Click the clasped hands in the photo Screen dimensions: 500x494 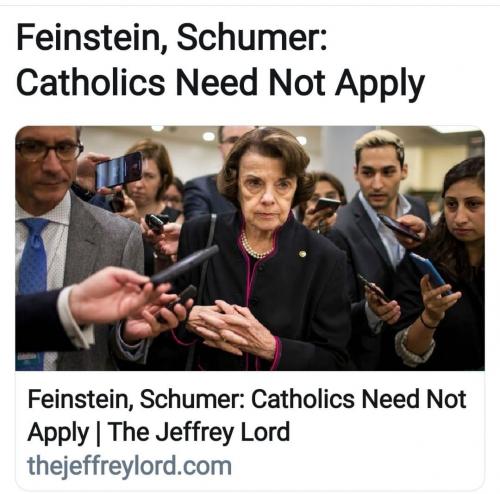coord(233,328)
